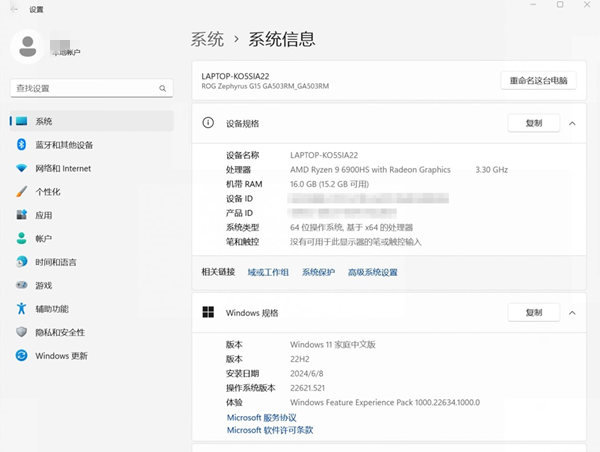The height and width of the screenshot is (452, 600).
Task: Select the 2024/6/8 install date
Action: tap(307, 373)
